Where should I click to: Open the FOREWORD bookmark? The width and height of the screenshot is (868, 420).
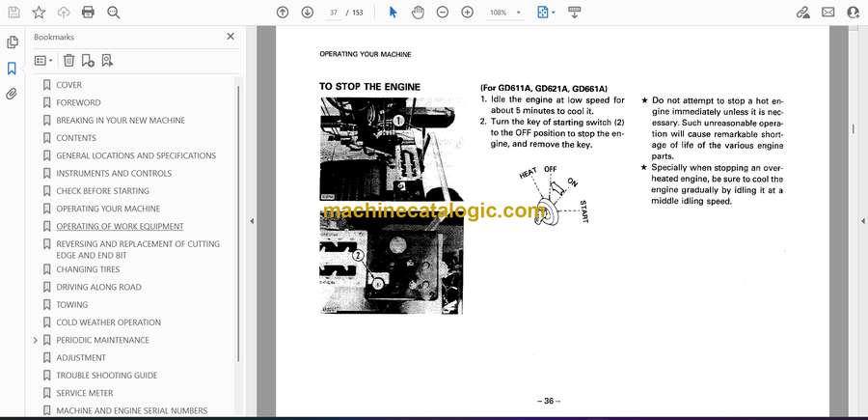click(79, 102)
